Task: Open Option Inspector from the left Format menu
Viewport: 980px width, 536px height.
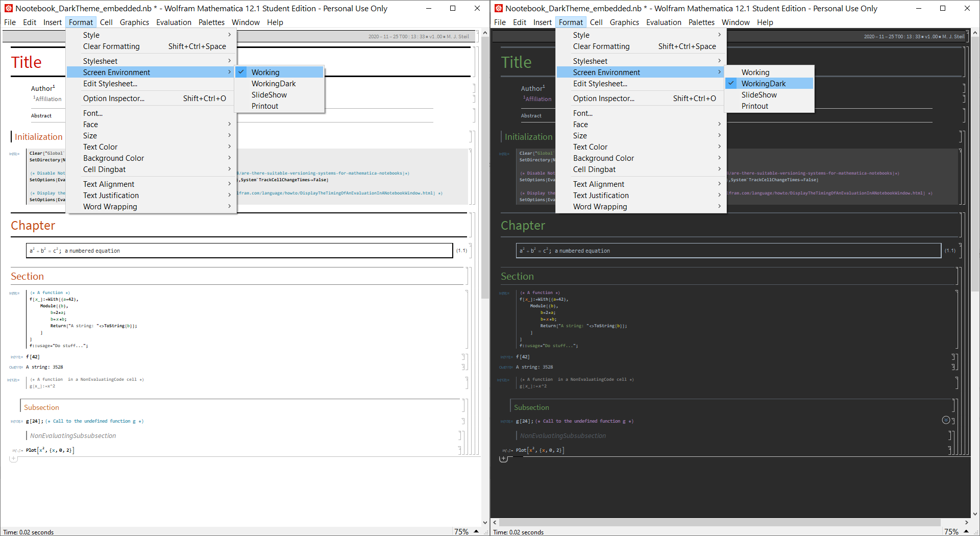Action: click(114, 99)
